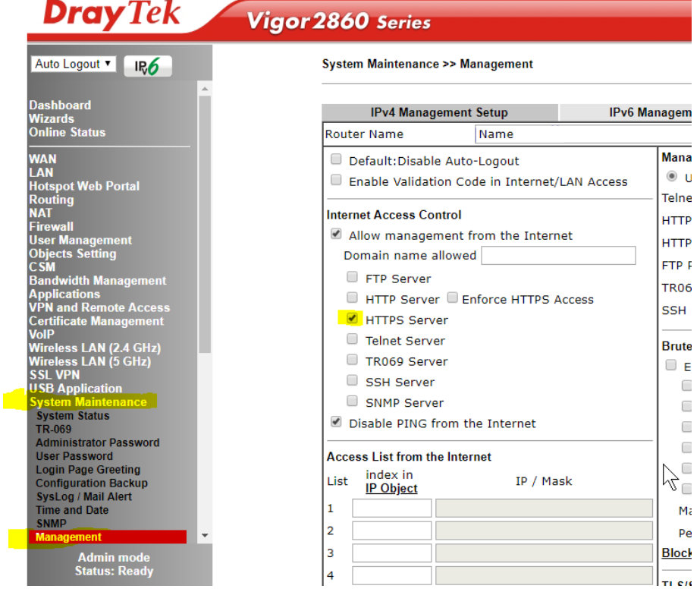
Task: Expand the Routing menu
Action: click(x=52, y=200)
